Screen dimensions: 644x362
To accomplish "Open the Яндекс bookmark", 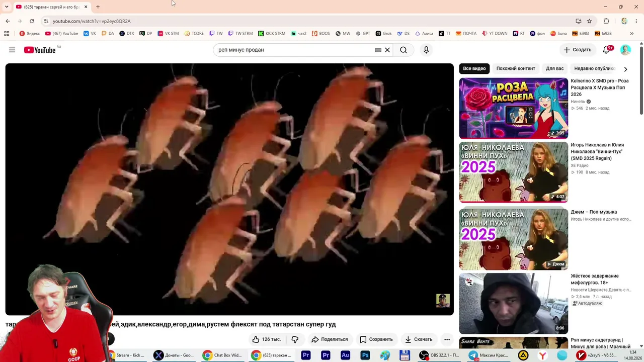I will click(x=30, y=34).
